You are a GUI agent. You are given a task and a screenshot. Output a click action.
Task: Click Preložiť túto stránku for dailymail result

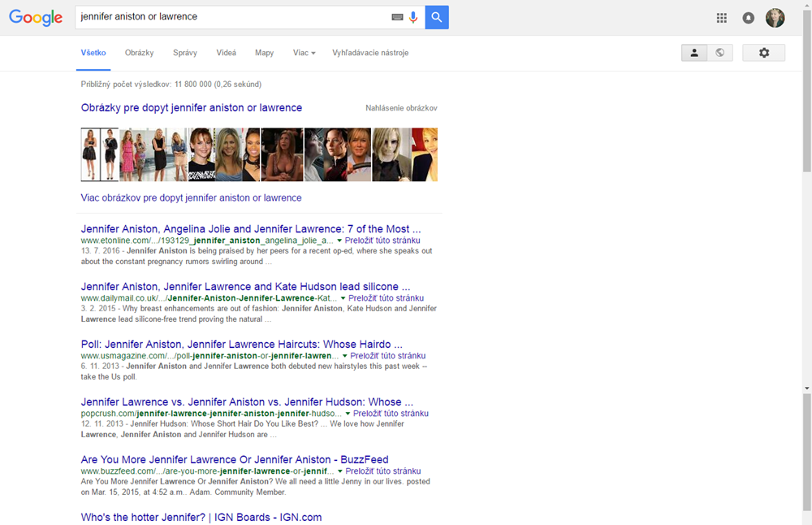pos(387,298)
